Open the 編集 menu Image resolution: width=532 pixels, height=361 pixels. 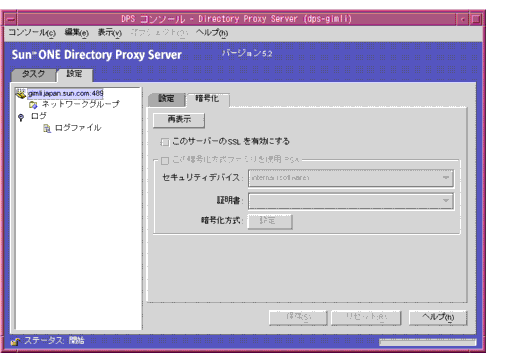click(x=77, y=33)
